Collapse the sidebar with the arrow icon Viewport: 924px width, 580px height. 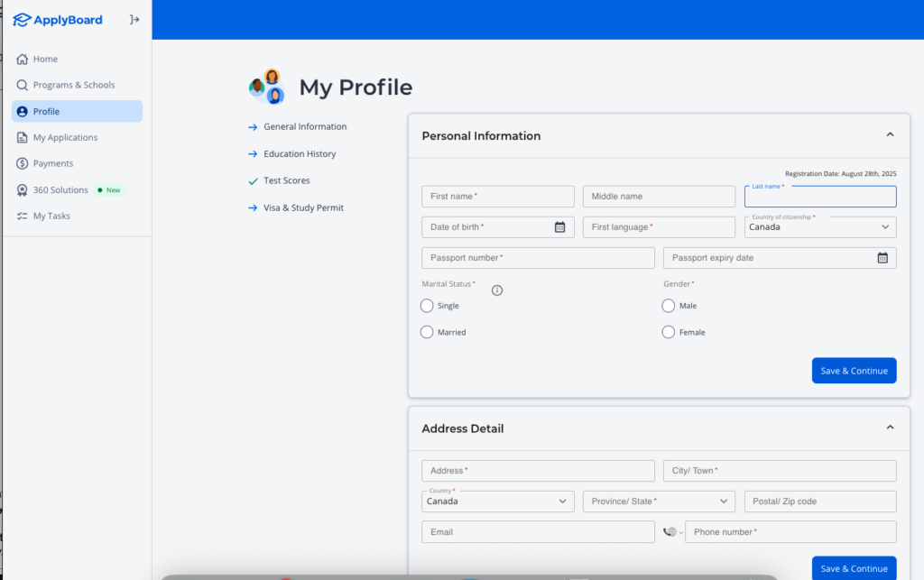coord(134,18)
